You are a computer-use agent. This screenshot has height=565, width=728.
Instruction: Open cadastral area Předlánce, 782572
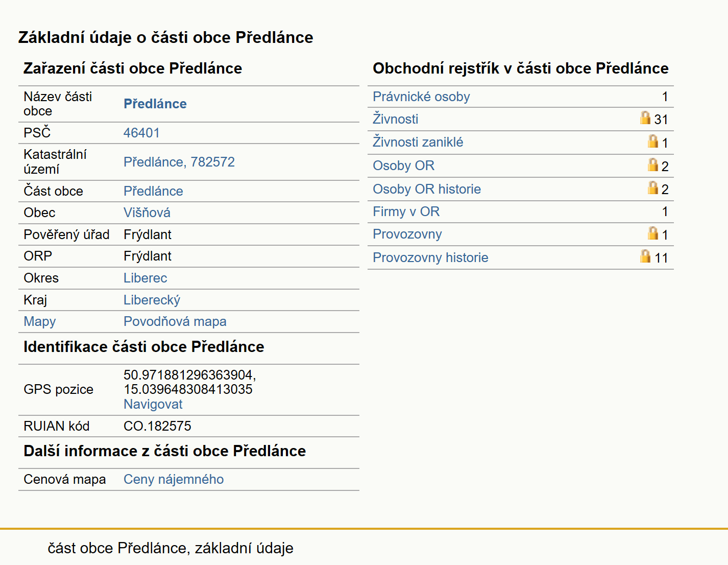pos(179,162)
